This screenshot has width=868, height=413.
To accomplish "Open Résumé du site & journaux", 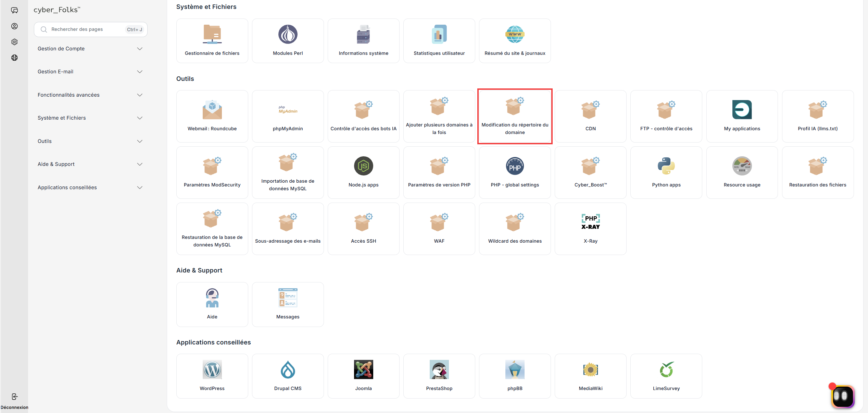I will 515,41.
